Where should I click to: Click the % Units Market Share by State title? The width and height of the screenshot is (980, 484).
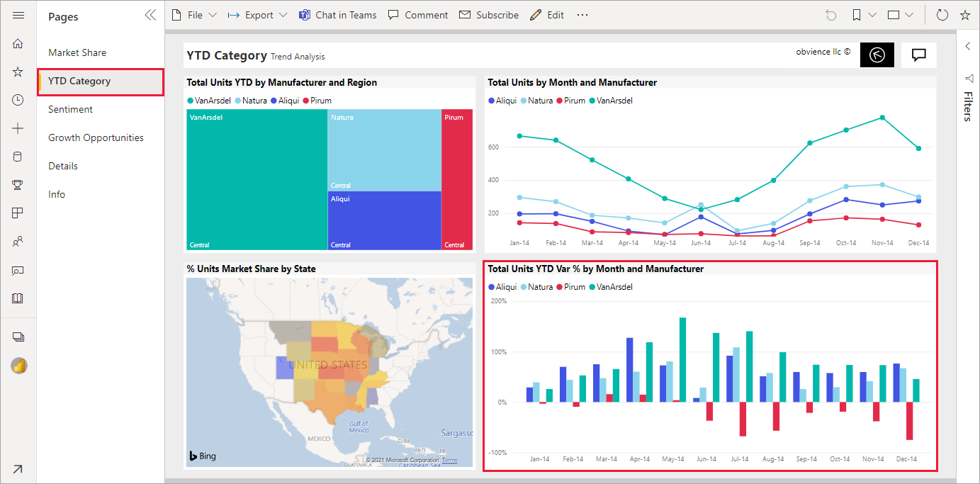coord(252,269)
